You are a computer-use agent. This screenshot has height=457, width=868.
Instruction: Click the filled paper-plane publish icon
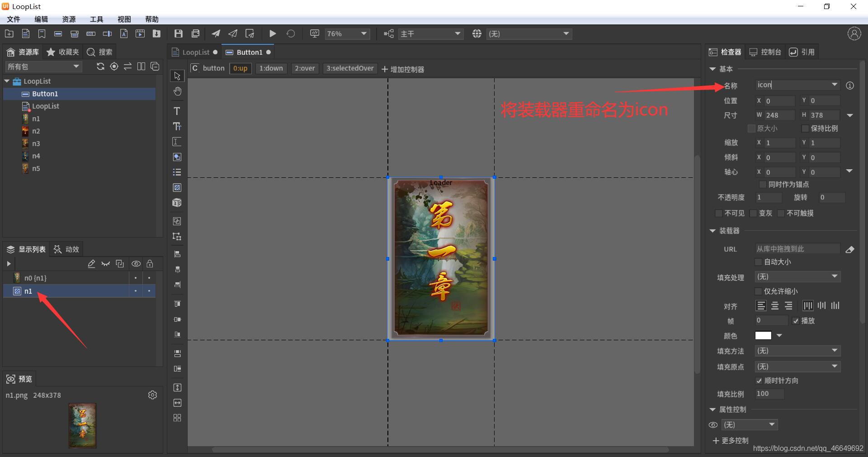(x=216, y=34)
